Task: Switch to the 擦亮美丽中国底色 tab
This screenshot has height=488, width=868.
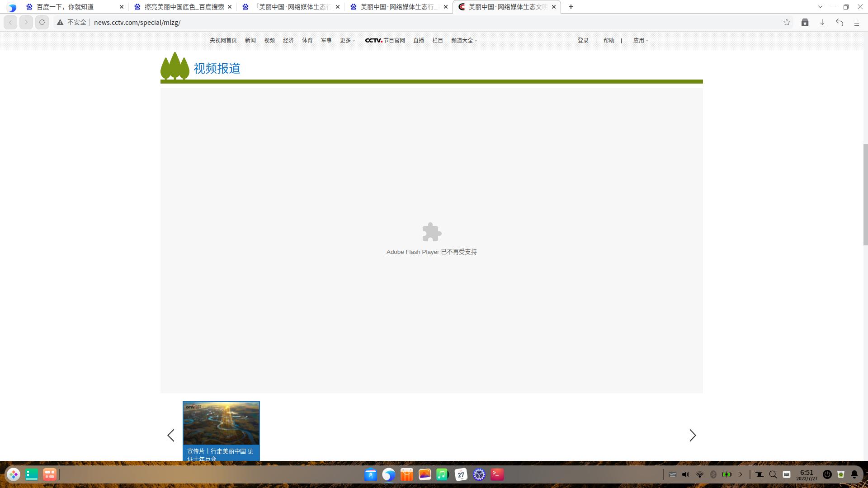Action: 184,7
